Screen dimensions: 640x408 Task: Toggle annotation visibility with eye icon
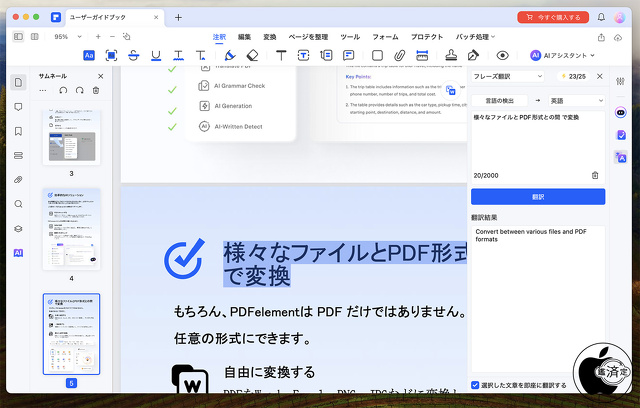pyautogui.click(x=502, y=55)
